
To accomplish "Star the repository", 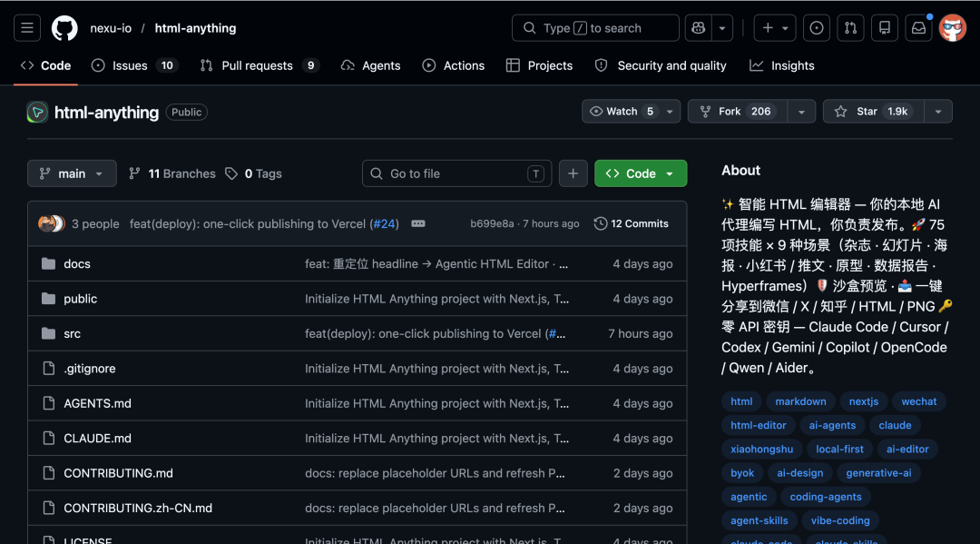I will pyautogui.click(x=873, y=112).
